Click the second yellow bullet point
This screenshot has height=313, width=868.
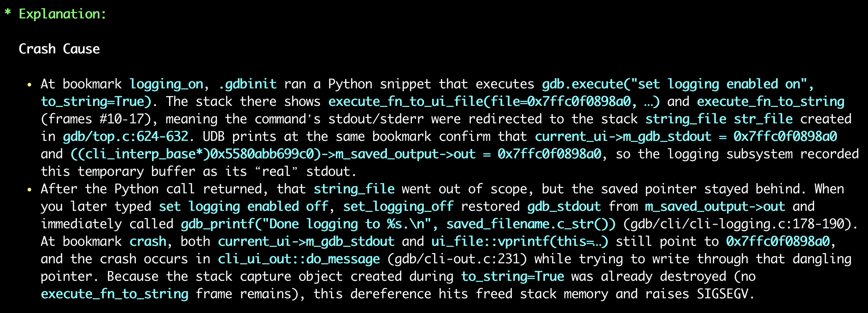click(x=29, y=190)
